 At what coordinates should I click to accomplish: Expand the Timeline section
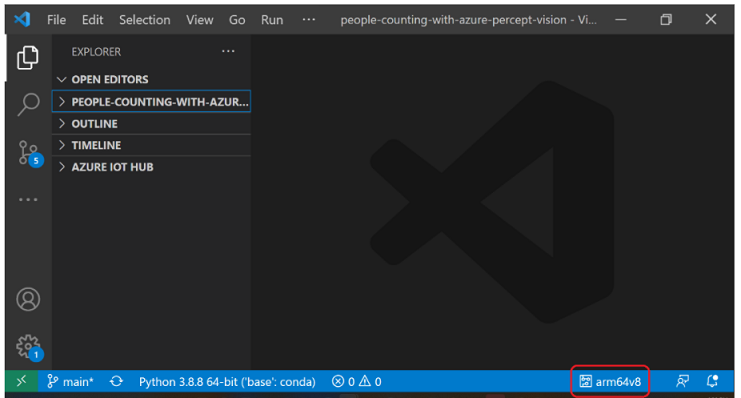tap(151, 145)
